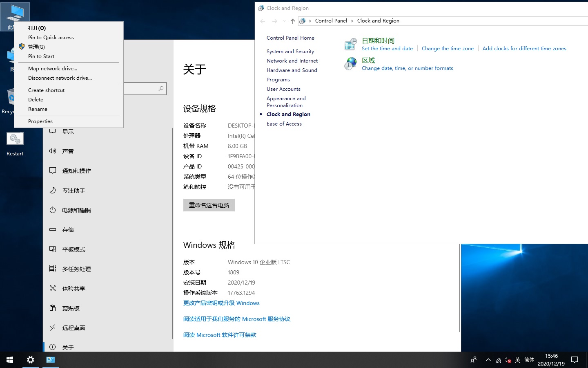Open Programs category
The width and height of the screenshot is (588, 368).
278,79
